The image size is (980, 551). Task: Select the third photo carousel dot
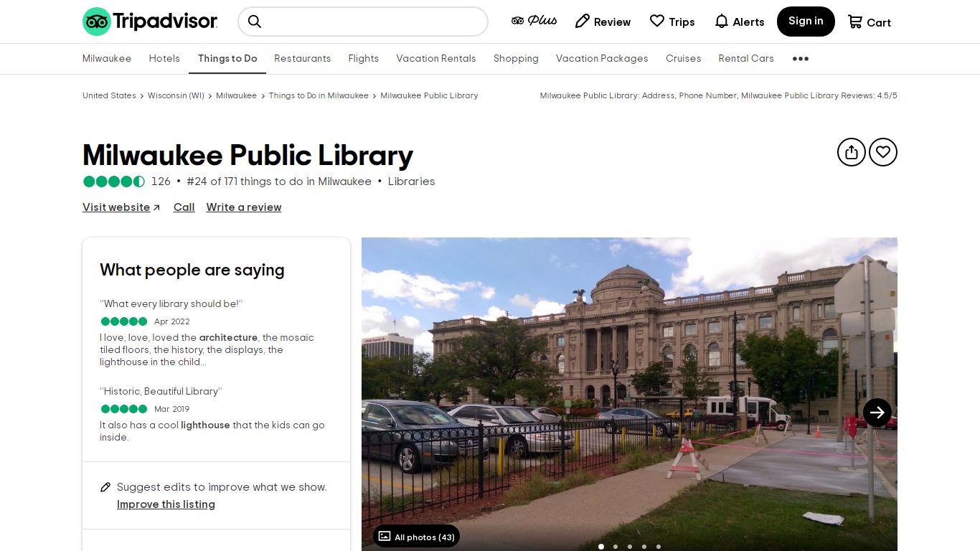coord(630,547)
